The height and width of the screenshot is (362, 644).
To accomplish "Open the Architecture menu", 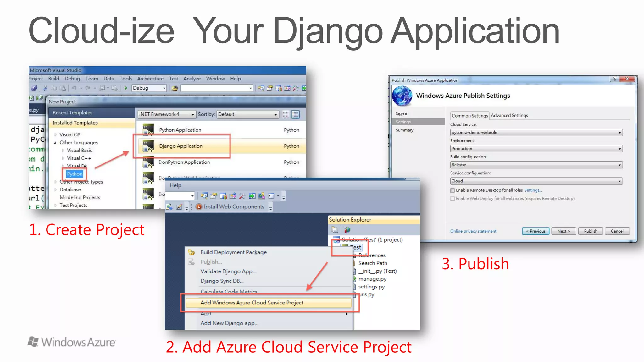I will click(150, 79).
